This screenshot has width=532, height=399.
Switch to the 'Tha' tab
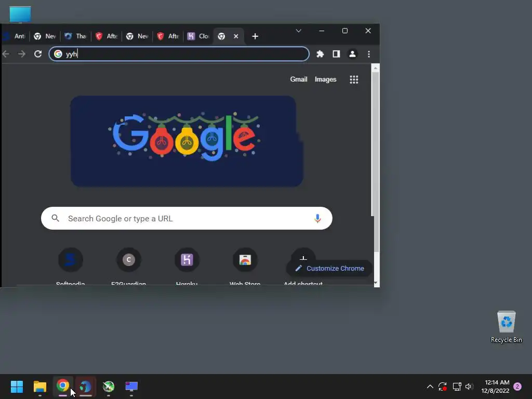click(x=76, y=36)
